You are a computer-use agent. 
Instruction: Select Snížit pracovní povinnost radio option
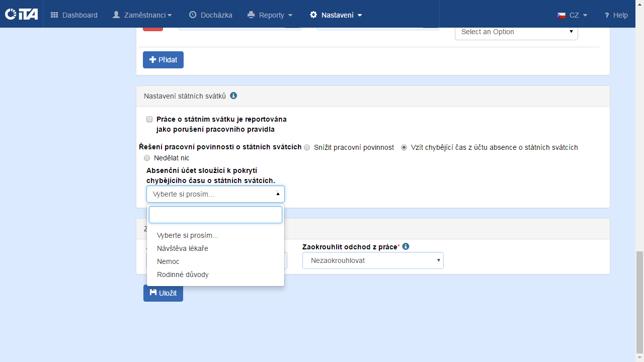point(307,147)
